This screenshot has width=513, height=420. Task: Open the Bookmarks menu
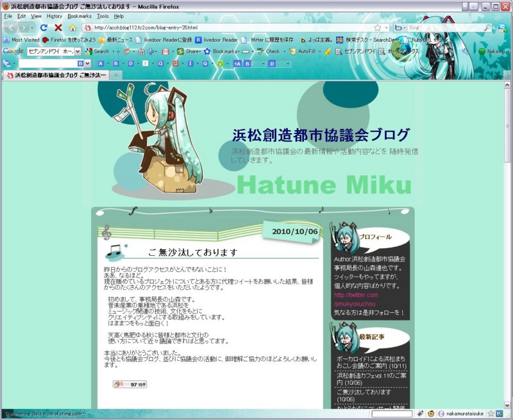pyautogui.click(x=80, y=16)
